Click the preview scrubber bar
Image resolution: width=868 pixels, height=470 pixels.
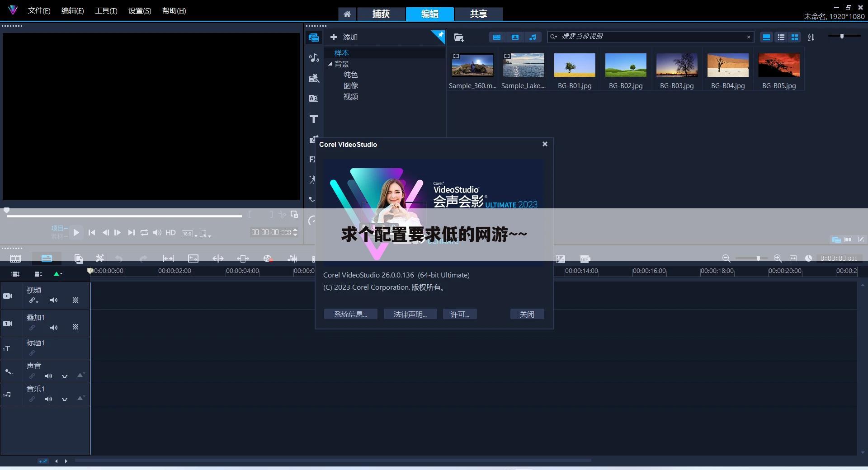[124, 216]
